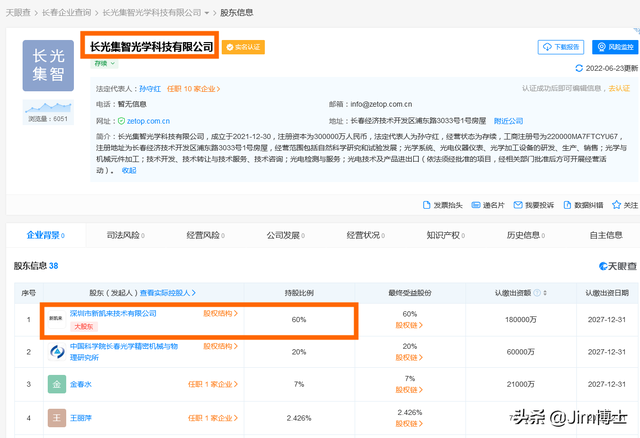Image resolution: width=640 pixels, height=438 pixels.
Task: Collapse the company summary with 收起
Action: (x=129, y=171)
